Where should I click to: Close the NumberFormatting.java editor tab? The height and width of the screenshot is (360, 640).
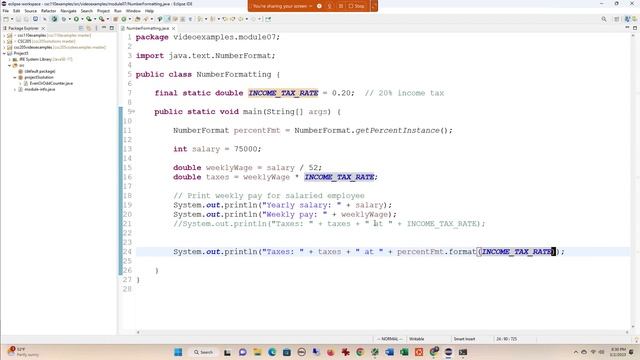173,29
